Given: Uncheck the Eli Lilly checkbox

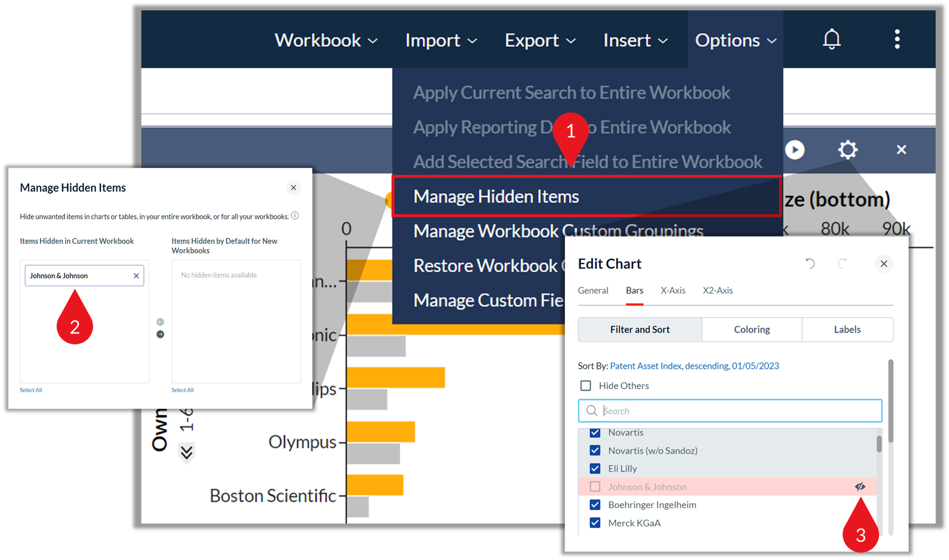Looking at the screenshot, I should pos(594,468).
